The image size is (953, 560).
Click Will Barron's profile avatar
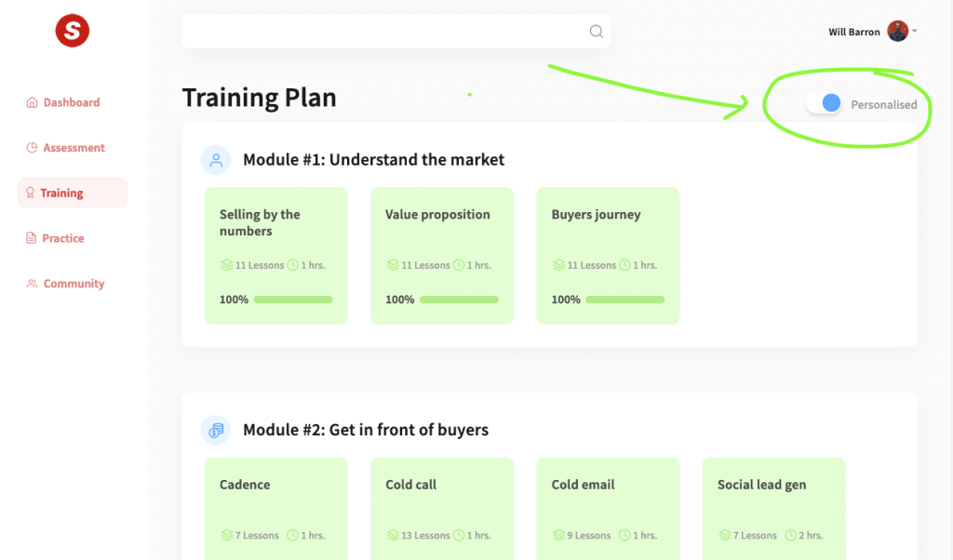coord(897,32)
